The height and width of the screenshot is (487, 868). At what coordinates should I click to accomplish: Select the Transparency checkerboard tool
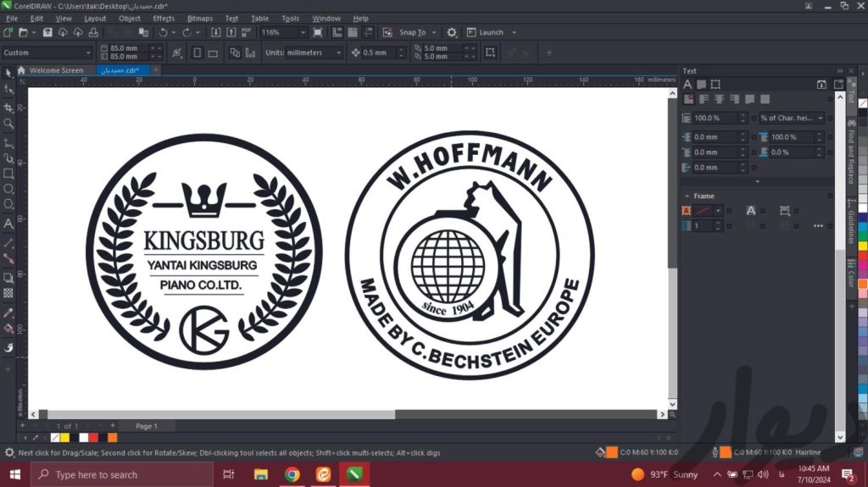tap(8, 293)
